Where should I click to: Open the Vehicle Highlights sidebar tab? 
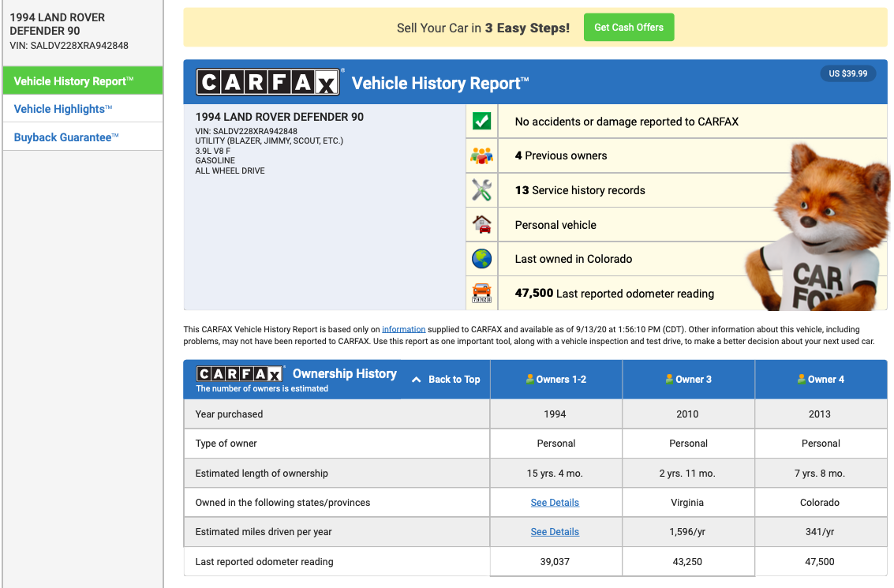(83, 108)
